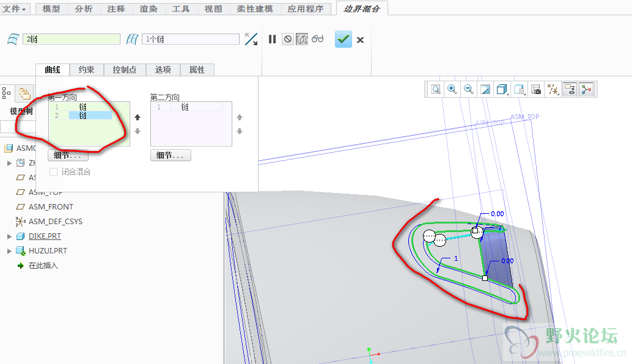632x364 pixels.
Task: Click the model tree settings icon
Action: [x=6, y=93]
